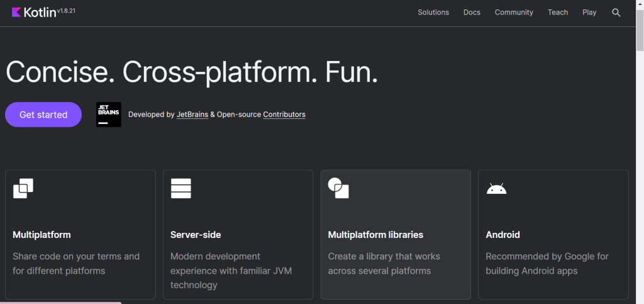644x304 pixels.
Task: Click 'Modern development experience' description text
Action: [231, 271]
